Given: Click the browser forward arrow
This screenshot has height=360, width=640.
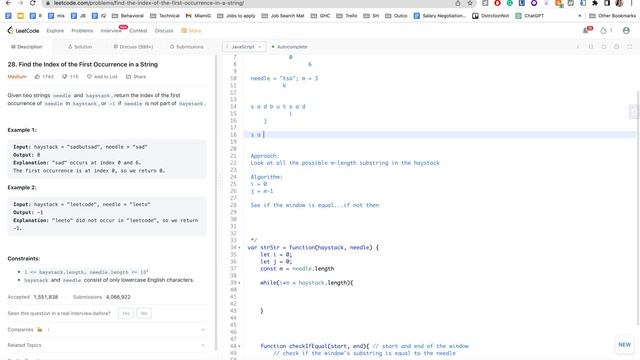Looking at the screenshot, I should 20,3.
